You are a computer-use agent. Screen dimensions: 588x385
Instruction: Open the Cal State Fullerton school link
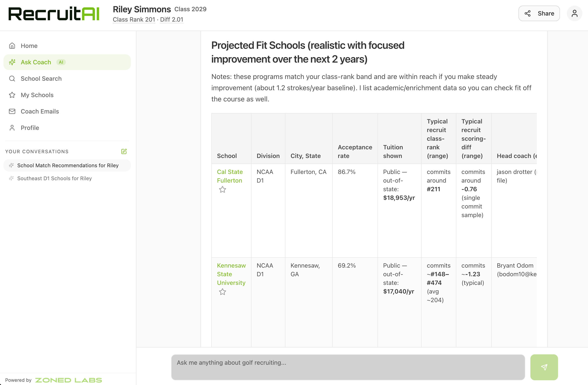pyautogui.click(x=230, y=176)
